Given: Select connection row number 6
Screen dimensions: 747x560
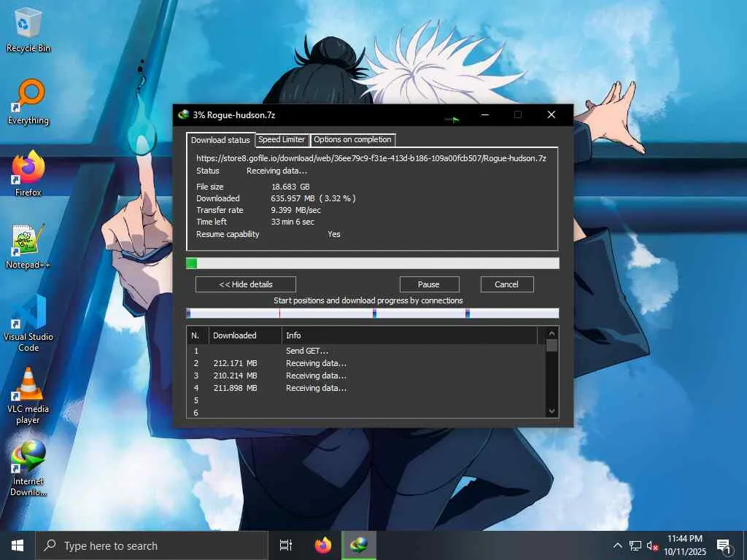Looking at the screenshot, I should coord(366,413).
